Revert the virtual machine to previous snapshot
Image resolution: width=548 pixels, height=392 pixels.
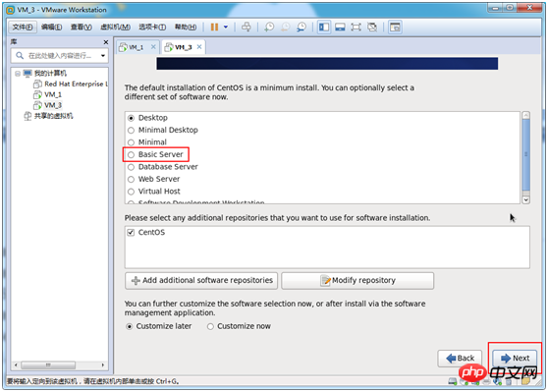286,27
